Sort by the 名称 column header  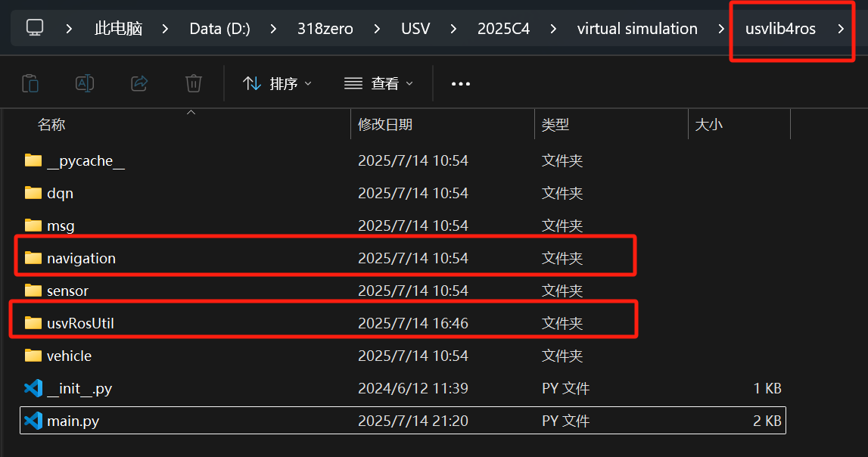click(51, 125)
